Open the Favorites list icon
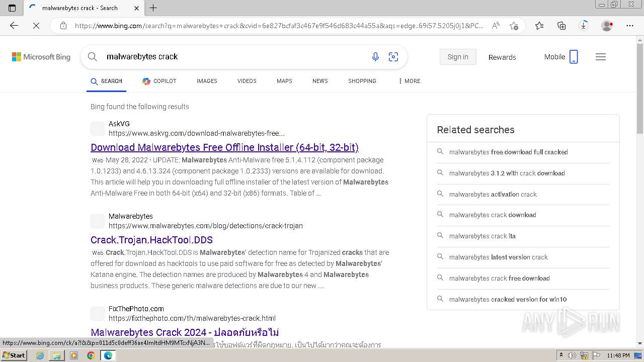Image resolution: width=644 pixels, height=362 pixels. coord(539,26)
